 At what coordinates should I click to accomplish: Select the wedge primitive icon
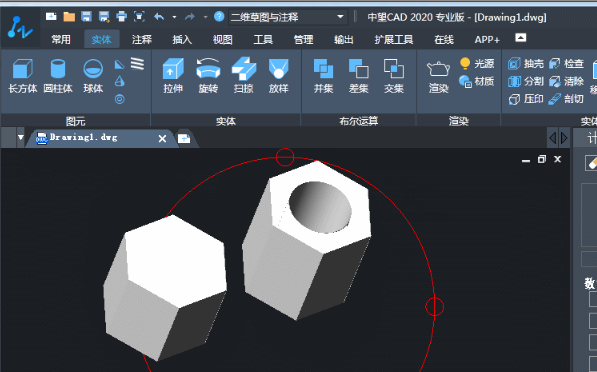tap(120, 64)
